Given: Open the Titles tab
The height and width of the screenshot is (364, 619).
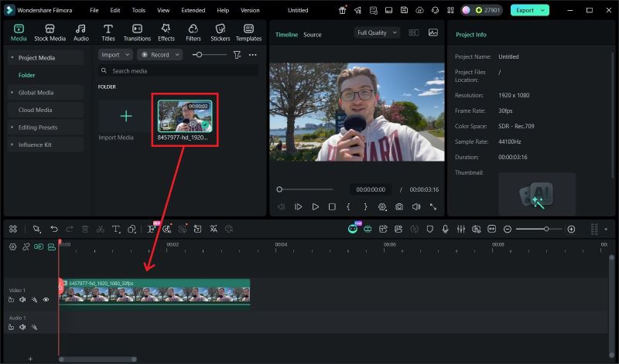Looking at the screenshot, I should click(x=108, y=32).
